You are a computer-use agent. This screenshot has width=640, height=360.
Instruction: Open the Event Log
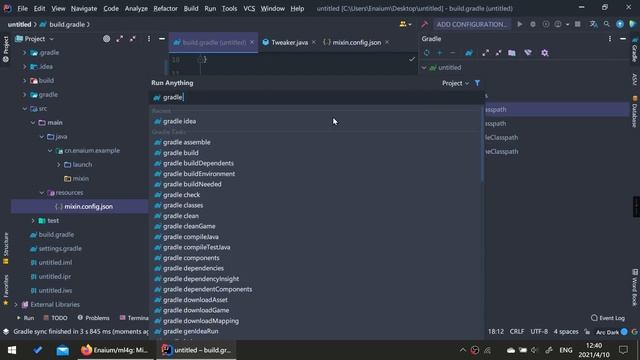[x=608, y=318]
